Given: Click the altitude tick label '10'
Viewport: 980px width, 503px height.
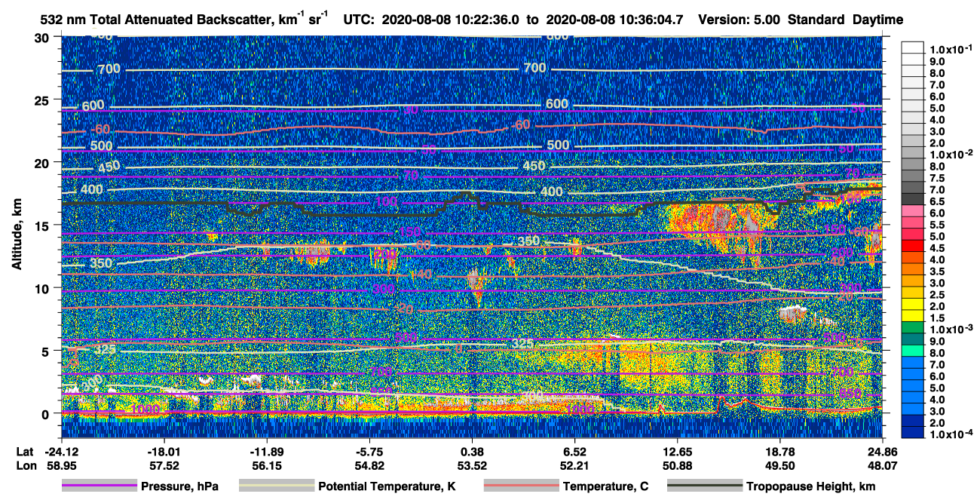Looking at the screenshot, I should [x=44, y=287].
